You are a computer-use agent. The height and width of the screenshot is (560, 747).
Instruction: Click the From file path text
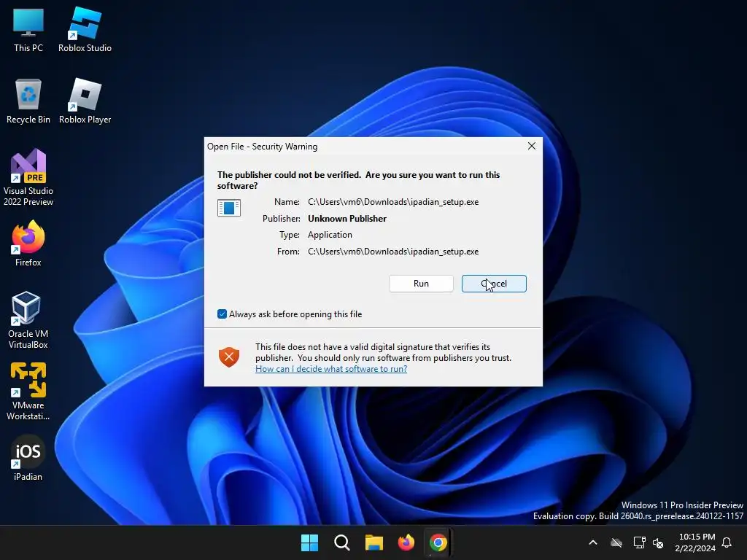point(393,252)
